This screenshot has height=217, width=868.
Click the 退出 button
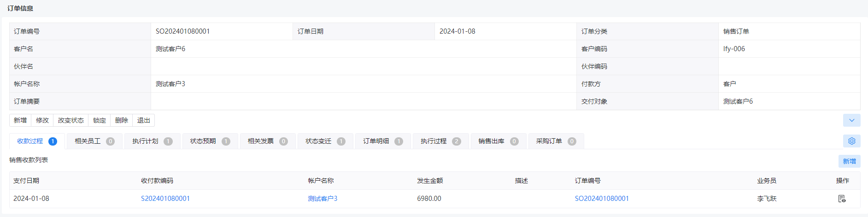[144, 120]
